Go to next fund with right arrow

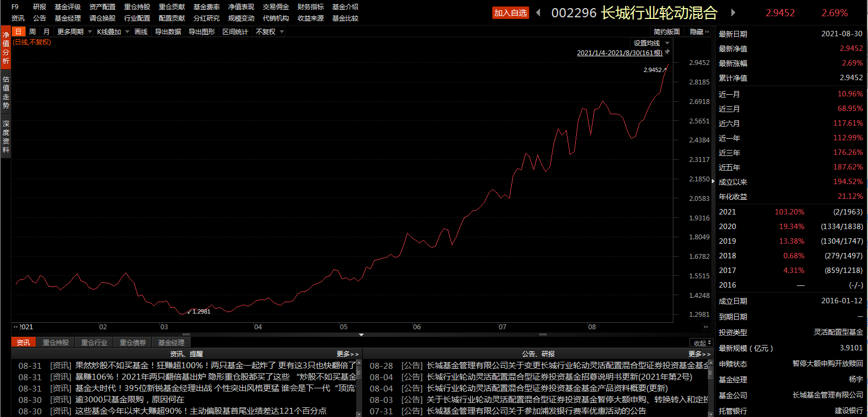(733, 12)
